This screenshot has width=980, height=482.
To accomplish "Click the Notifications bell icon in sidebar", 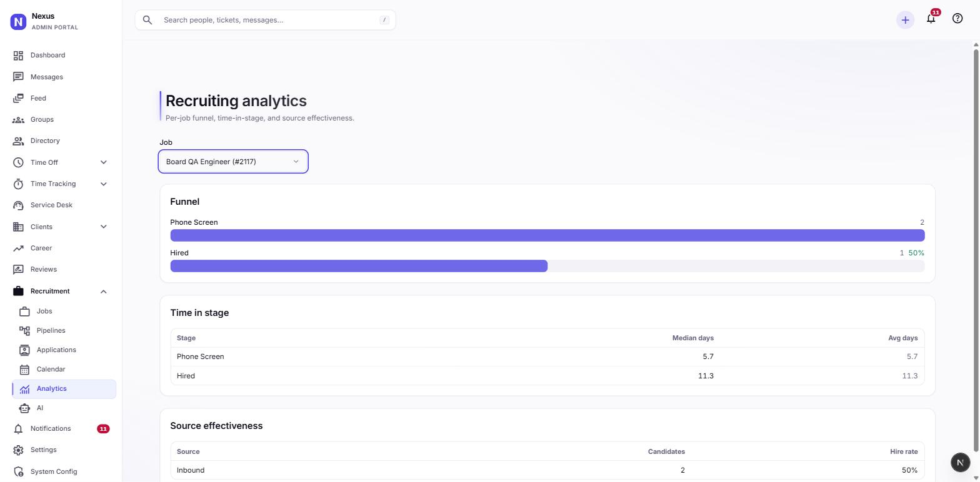I will [18, 429].
